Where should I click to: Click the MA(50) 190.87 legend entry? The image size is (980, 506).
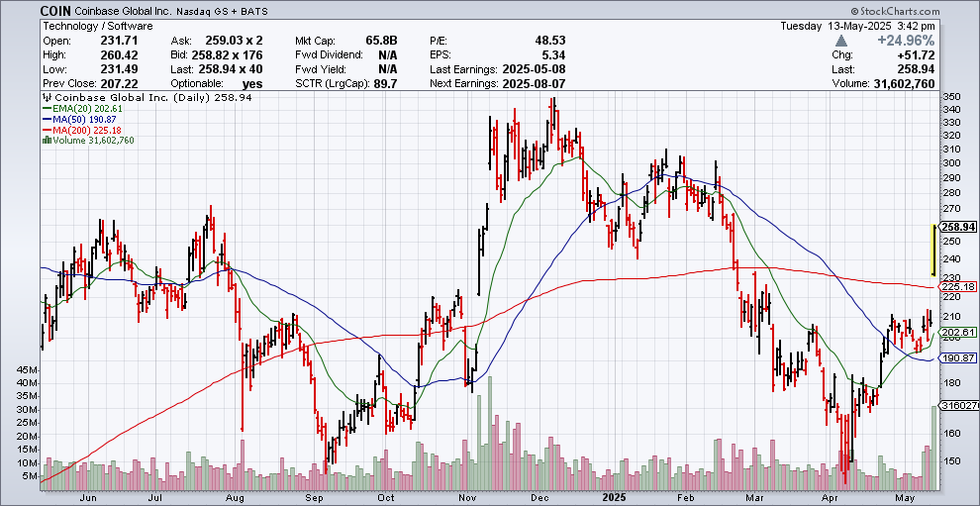coord(79,119)
